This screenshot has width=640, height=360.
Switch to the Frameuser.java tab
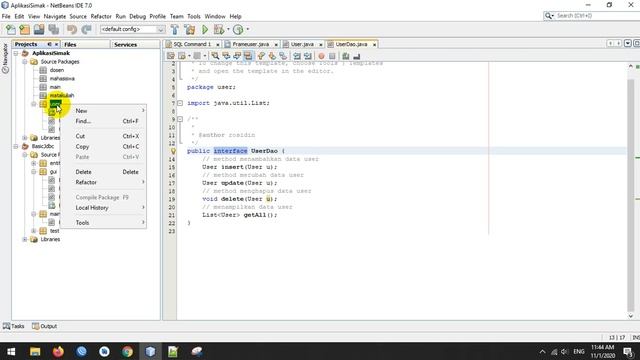coord(250,44)
